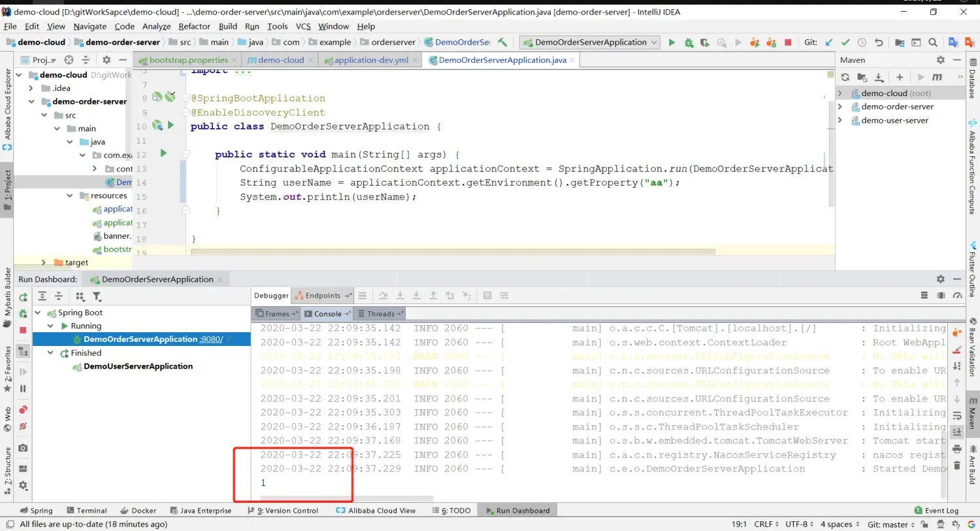
Task: Start debugging with the Debug bug icon
Action: (x=689, y=43)
